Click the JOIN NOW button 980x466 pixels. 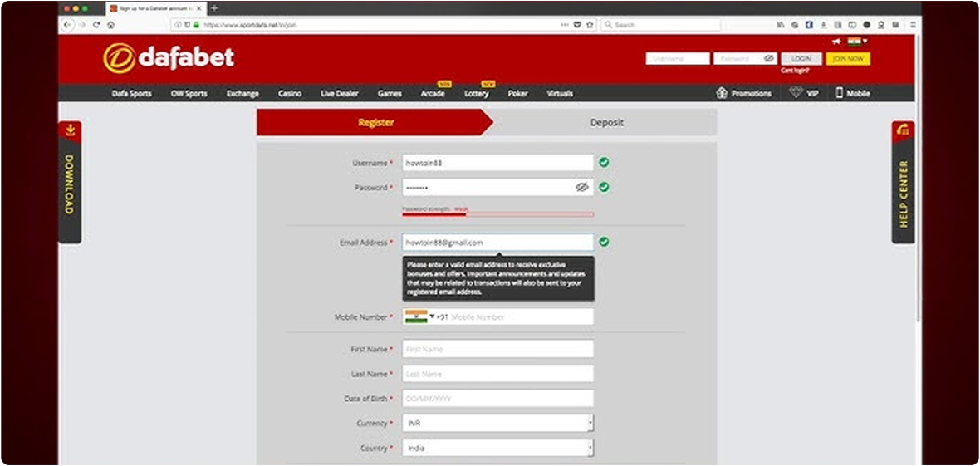(848, 58)
